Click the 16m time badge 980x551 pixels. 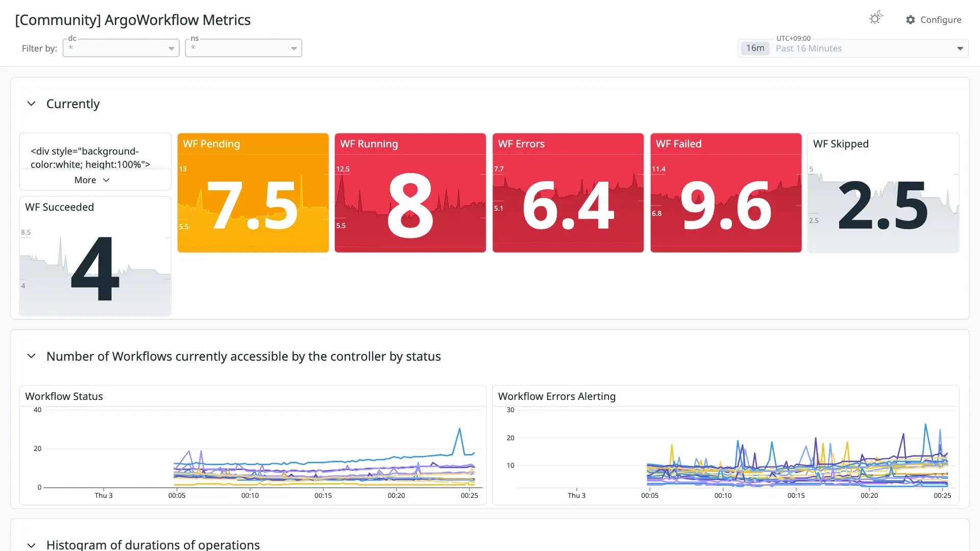pos(755,48)
